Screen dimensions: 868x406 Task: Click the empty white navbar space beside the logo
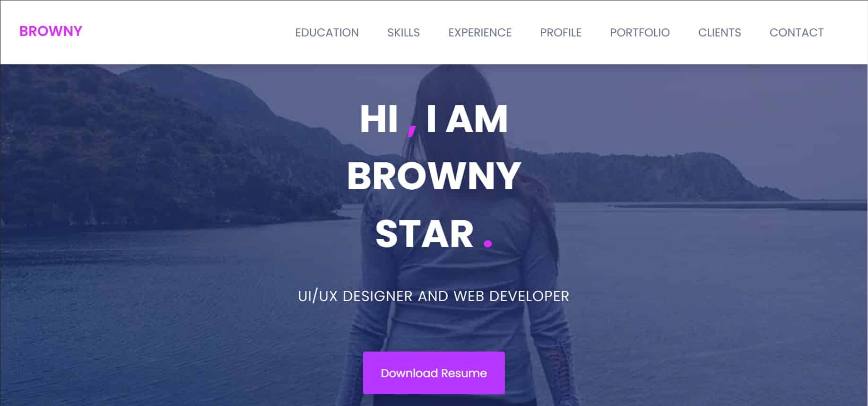189,32
